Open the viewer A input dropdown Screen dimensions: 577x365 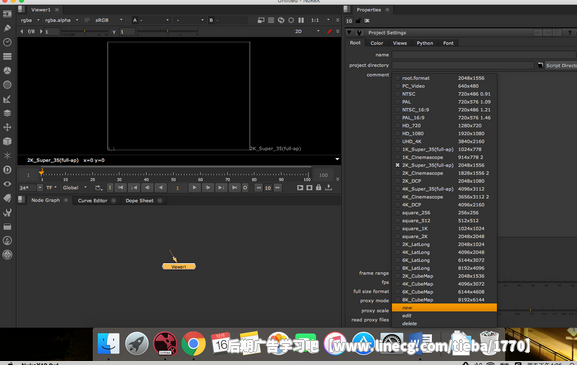tap(151, 20)
